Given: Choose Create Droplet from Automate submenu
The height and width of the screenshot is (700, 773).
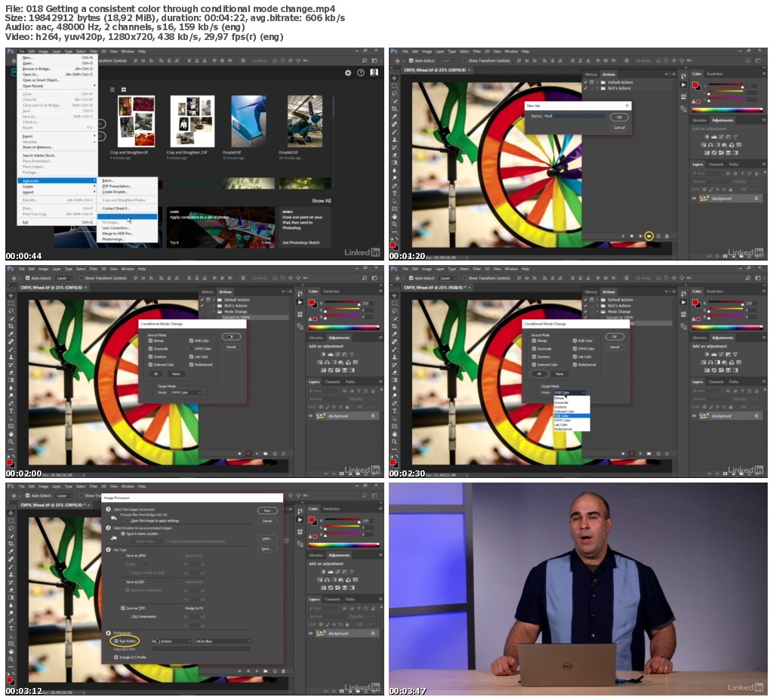Looking at the screenshot, I should pyautogui.click(x=128, y=192).
